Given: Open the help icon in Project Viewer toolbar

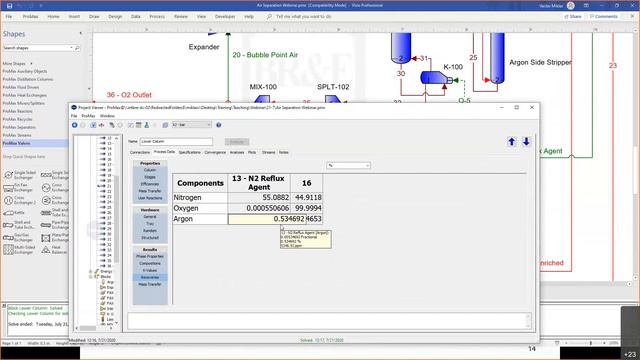Looking at the screenshot, I should [219, 125].
